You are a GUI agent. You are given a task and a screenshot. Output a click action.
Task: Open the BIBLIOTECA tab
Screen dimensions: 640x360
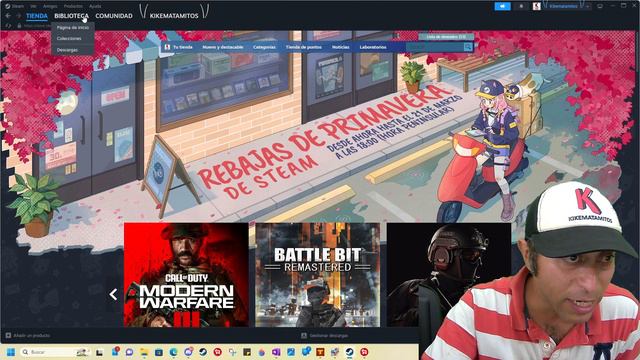pos(71,16)
